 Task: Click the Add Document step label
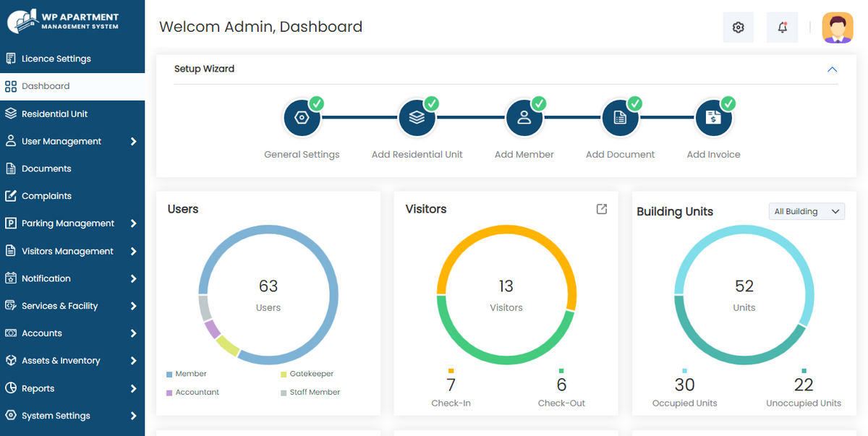[x=620, y=154]
